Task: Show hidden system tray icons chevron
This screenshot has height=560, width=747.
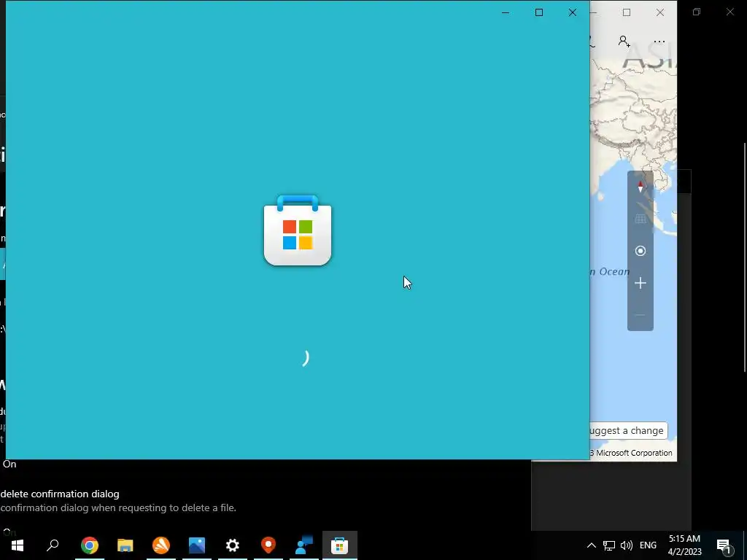Action: point(591,545)
